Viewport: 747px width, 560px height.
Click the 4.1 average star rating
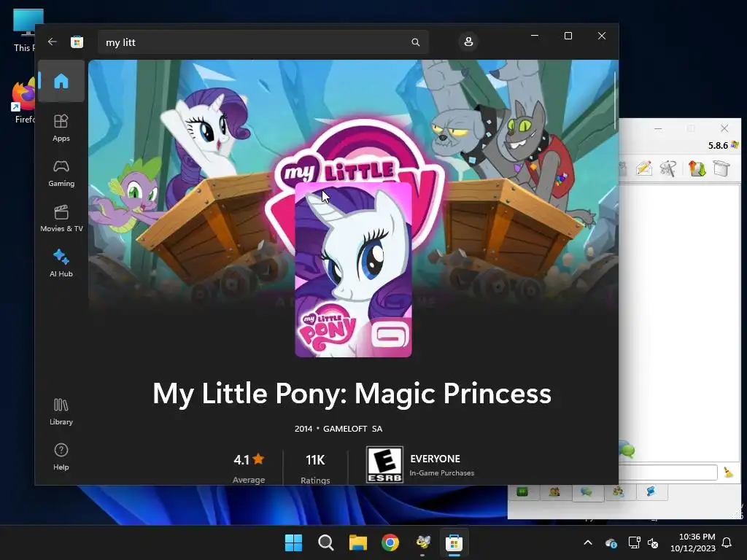click(249, 459)
